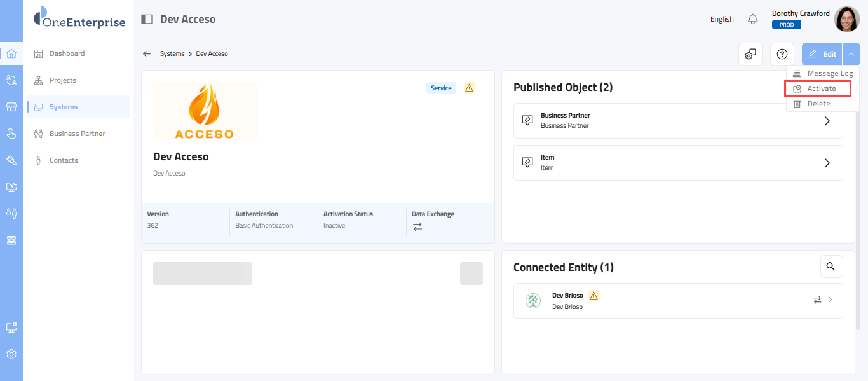Screen dimensions: 868x381
Task: Open the help question mark icon
Action: (x=782, y=54)
